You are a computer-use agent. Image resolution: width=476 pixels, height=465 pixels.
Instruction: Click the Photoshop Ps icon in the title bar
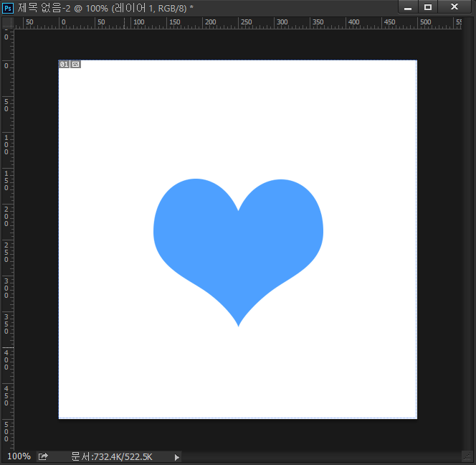[8, 8]
